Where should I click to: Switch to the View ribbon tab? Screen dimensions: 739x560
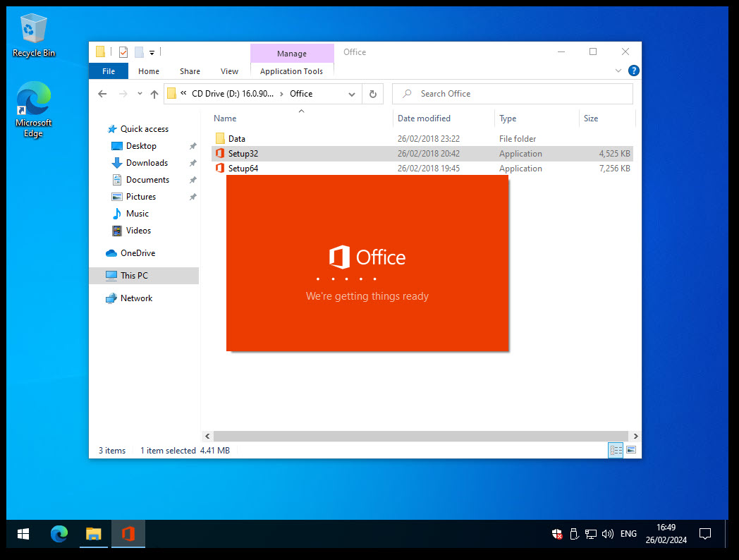229,71
